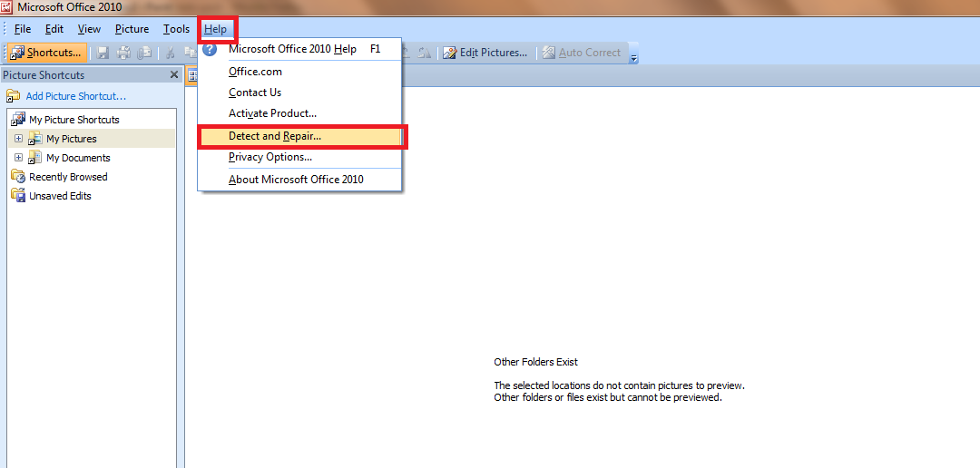Toggle the Shortcuts pane button
This screenshot has width=980, height=468.
pos(47,53)
